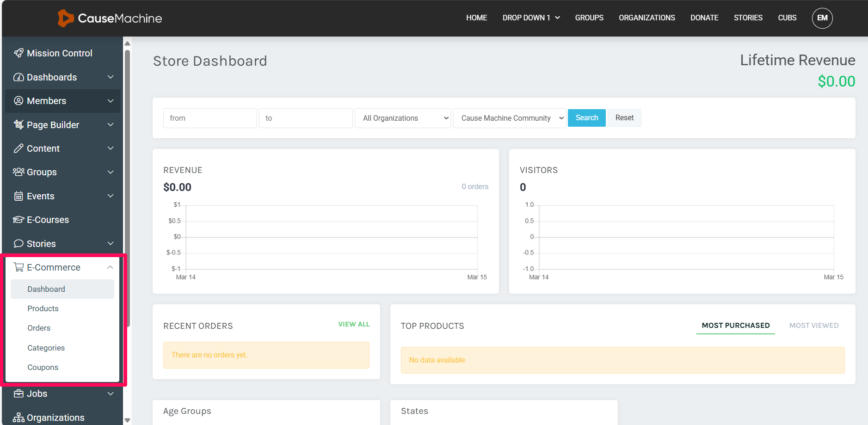Screen dimensions: 868x425
Task: Click the Events calendar icon
Action: pos(18,196)
